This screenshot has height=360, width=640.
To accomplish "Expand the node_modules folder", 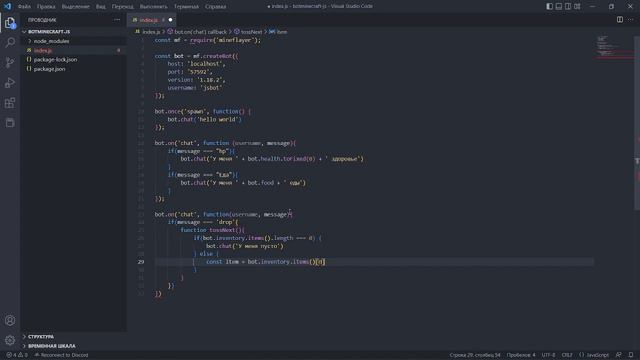I will pyautogui.click(x=73, y=41).
